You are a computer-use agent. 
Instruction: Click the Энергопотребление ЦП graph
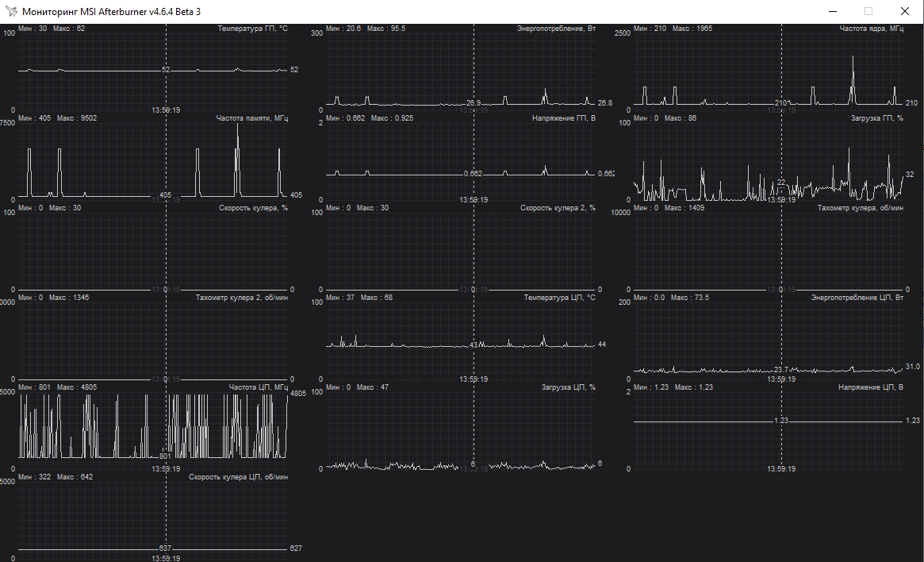click(x=769, y=338)
